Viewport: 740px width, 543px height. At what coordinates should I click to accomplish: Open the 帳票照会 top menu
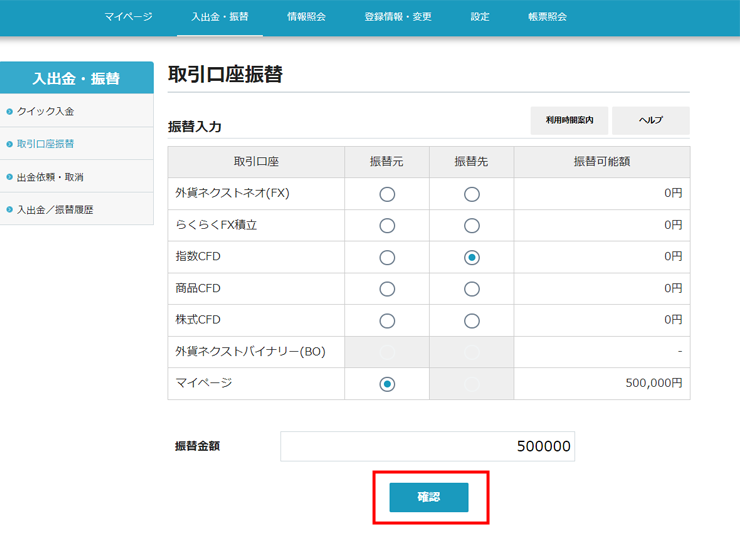click(547, 17)
